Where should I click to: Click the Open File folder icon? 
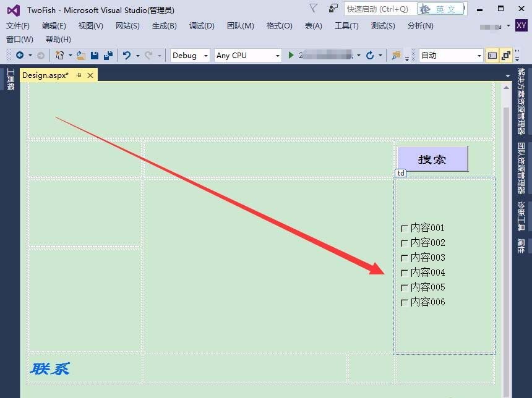[x=80, y=55]
